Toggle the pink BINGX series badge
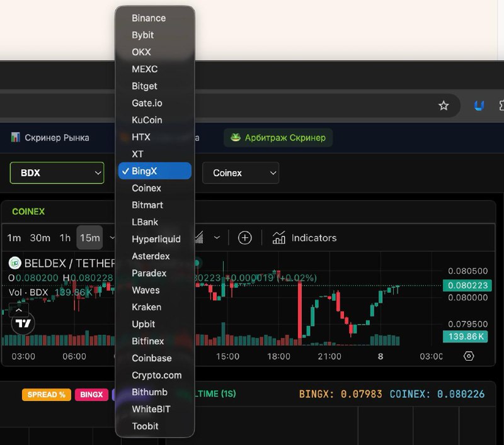Image resolution: width=504 pixels, height=445 pixels. pyautogui.click(x=91, y=395)
